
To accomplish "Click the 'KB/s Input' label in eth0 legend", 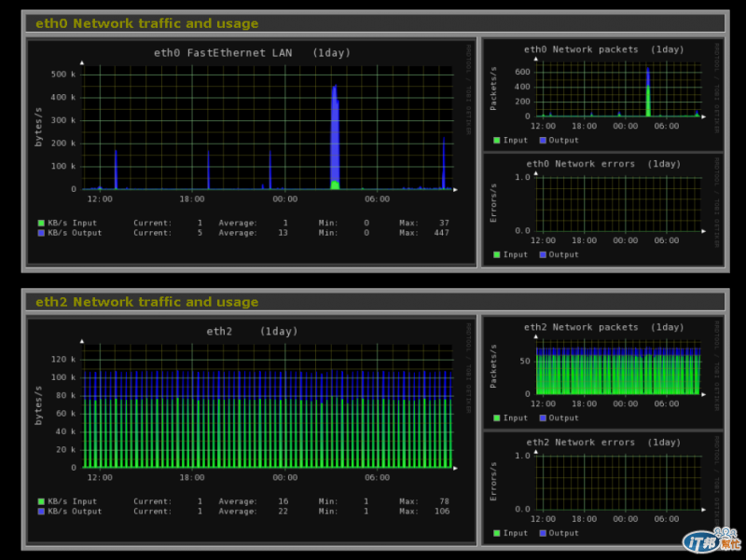I will 72,223.
